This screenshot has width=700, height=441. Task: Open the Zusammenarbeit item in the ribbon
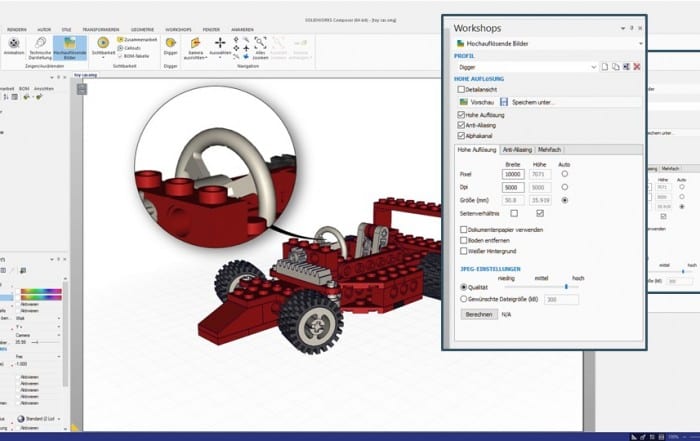click(137, 40)
